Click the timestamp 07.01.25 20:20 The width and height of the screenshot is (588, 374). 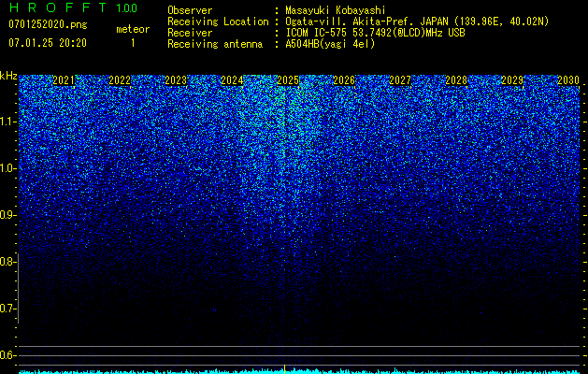click(48, 43)
